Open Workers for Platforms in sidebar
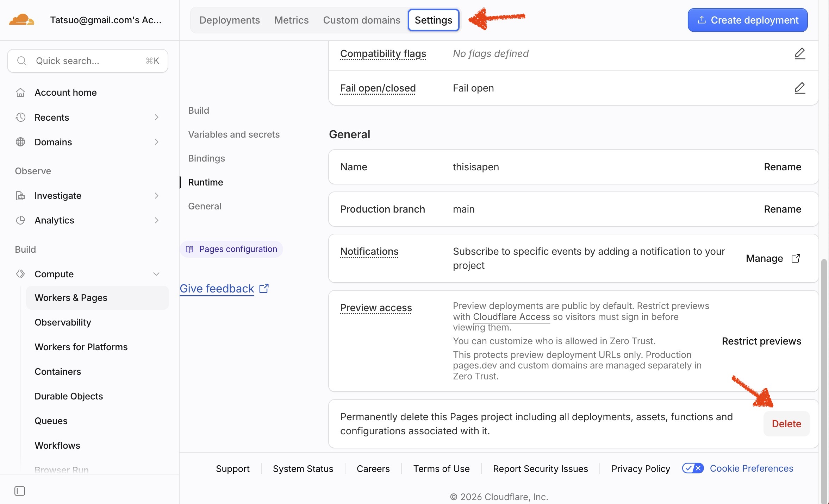Viewport: 829px width, 504px height. point(81,347)
